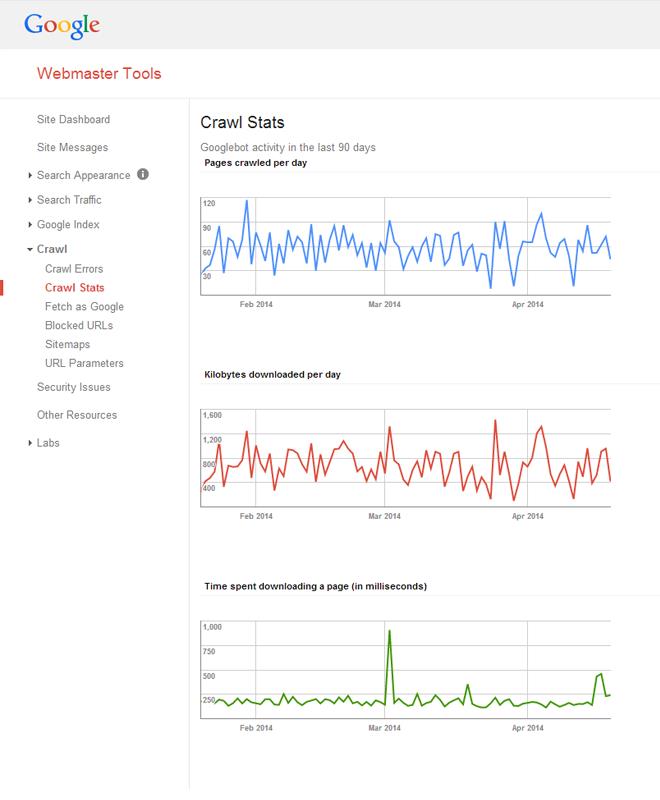The width and height of the screenshot is (660, 800).
Task: Go to Site Dashboard
Action: tap(73, 119)
